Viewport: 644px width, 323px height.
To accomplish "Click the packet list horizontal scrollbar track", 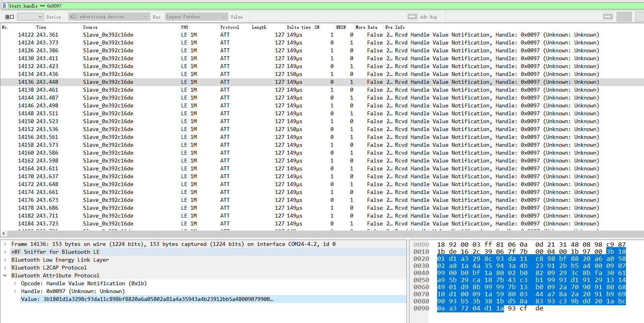I will (x=325, y=233).
